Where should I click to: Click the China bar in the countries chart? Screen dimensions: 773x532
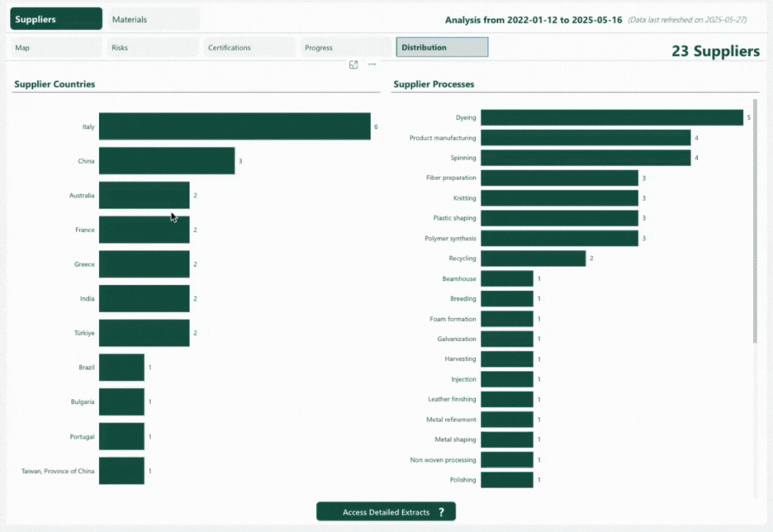tap(167, 161)
